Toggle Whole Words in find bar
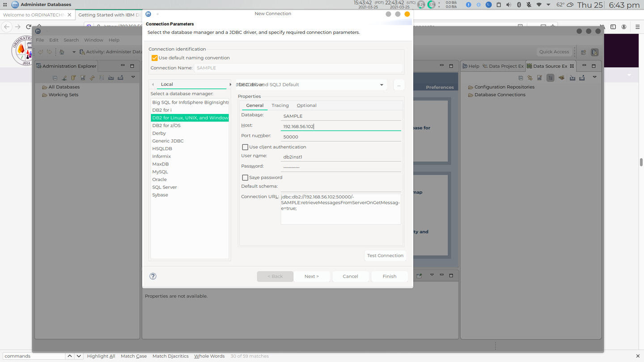This screenshot has width=644, height=362. click(209, 356)
